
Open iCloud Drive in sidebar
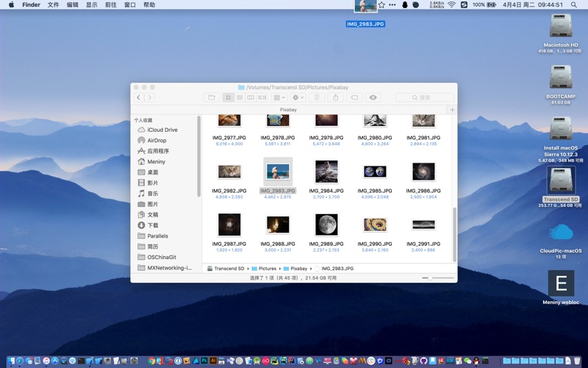click(162, 130)
